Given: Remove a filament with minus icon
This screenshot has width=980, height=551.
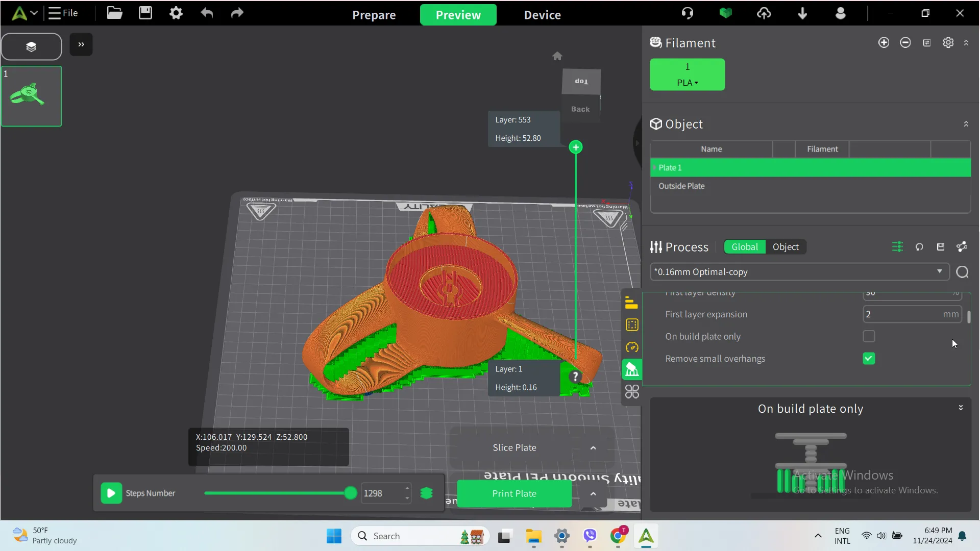Looking at the screenshot, I should [905, 43].
